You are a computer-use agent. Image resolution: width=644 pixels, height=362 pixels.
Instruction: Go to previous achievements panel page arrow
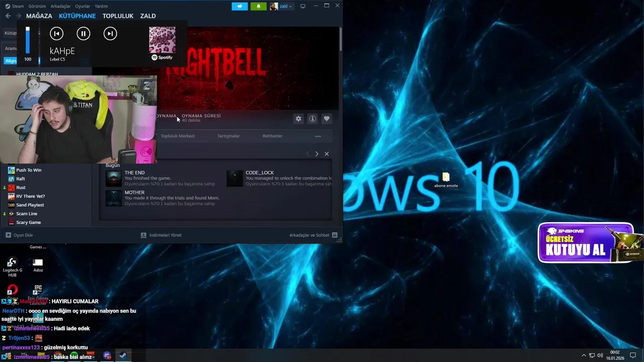tap(307, 154)
